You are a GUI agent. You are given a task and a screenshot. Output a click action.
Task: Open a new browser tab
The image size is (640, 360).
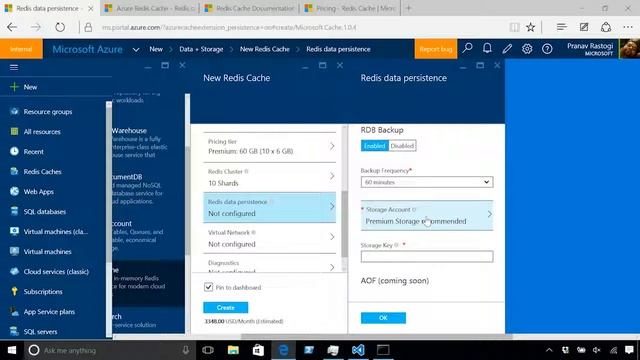(409, 8)
